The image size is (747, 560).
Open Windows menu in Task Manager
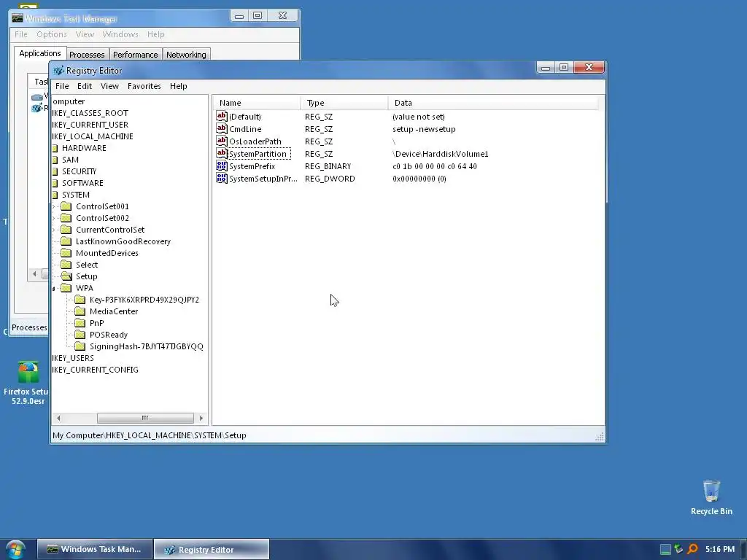(120, 34)
